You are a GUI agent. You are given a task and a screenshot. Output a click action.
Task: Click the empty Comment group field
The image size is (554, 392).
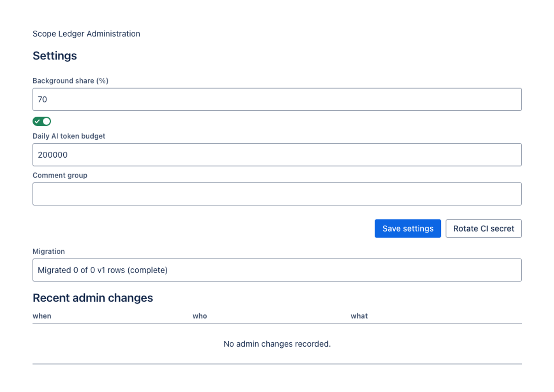[x=277, y=194]
